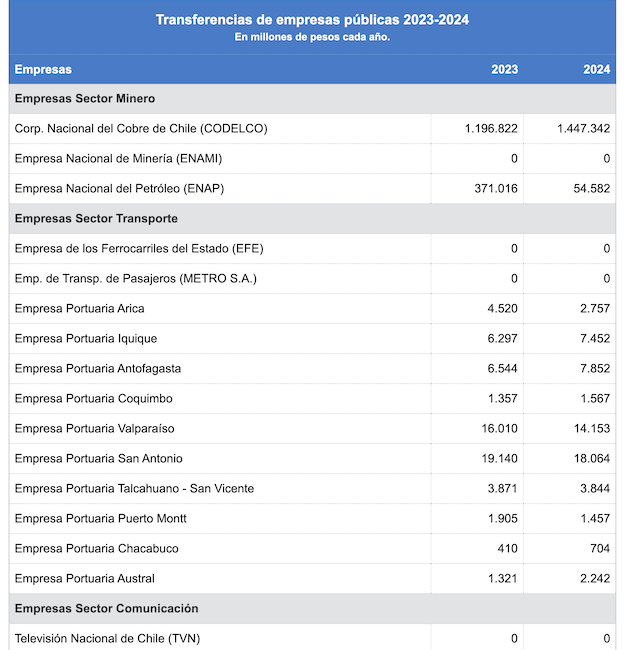Select the 'Empresas Sector Transporte' section row
Screen dimensions: 626x650
(312, 219)
